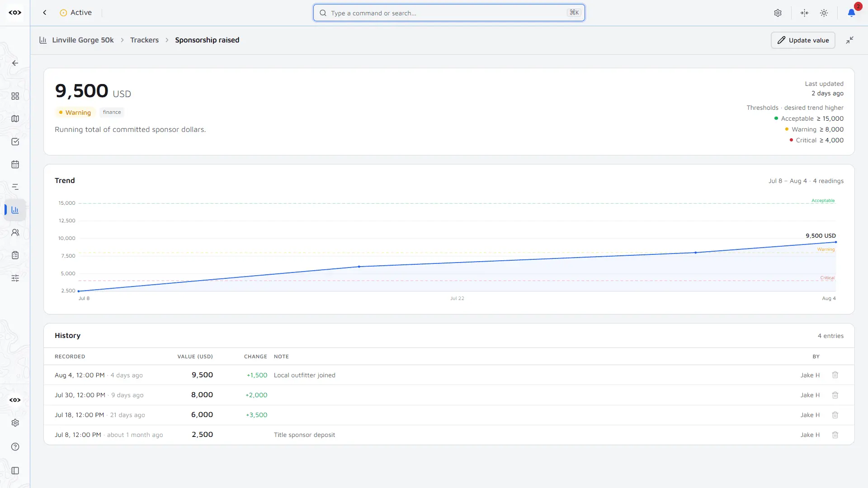The image size is (868, 488).
Task: Click the Jul 18 trend data point
Action: (359, 267)
